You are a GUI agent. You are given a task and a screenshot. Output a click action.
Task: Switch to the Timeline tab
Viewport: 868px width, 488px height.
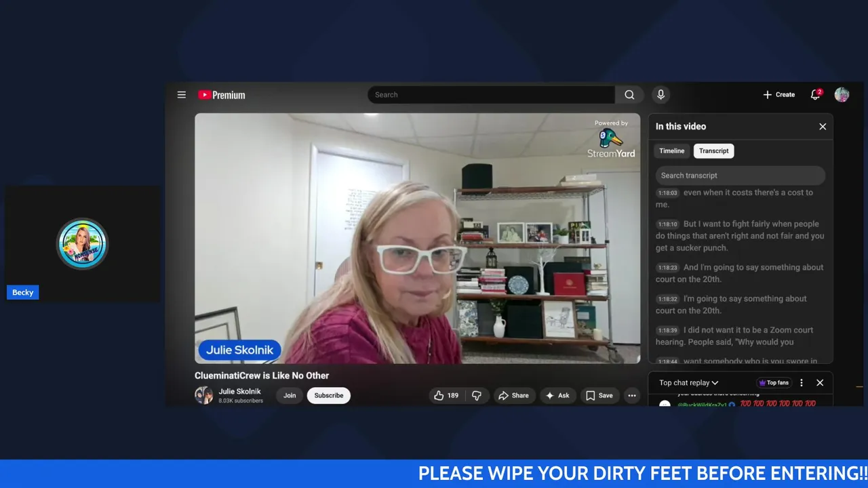click(672, 151)
